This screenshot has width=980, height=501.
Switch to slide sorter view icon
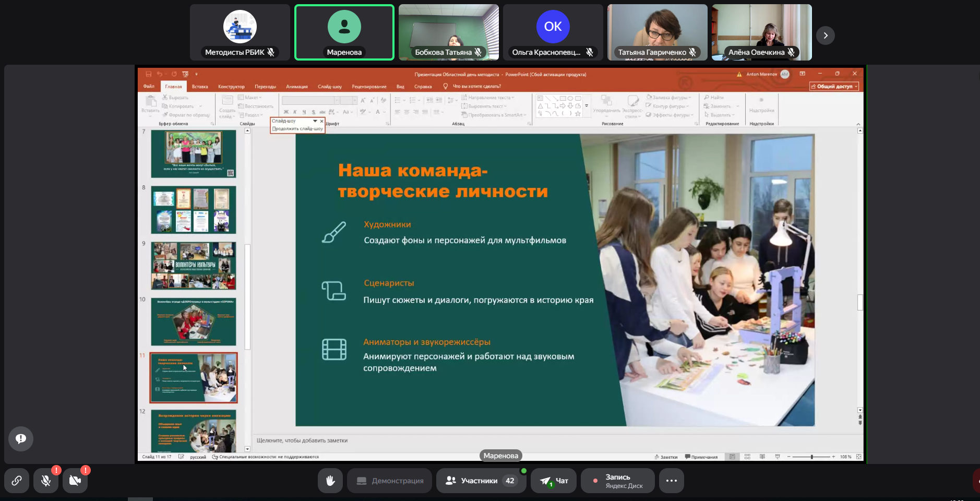(747, 457)
